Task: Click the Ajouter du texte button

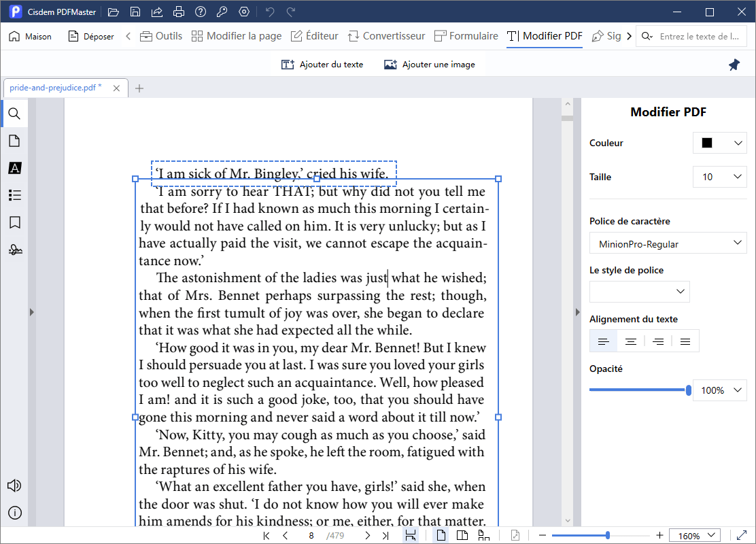Action: click(x=322, y=64)
